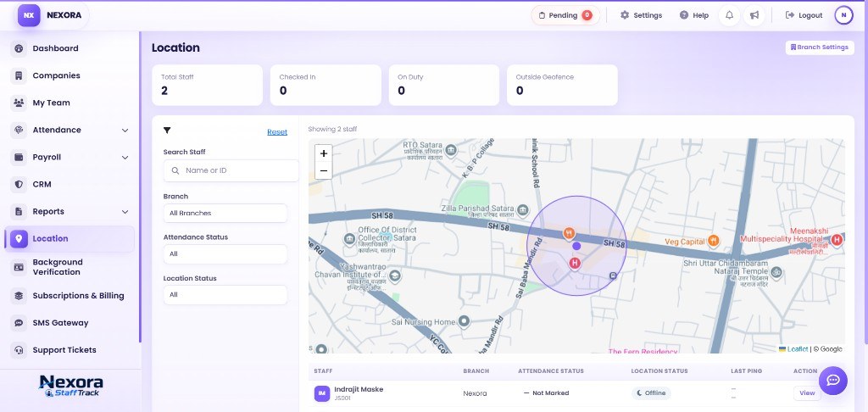
Task: Click the Checked In card
Action: coord(325,85)
